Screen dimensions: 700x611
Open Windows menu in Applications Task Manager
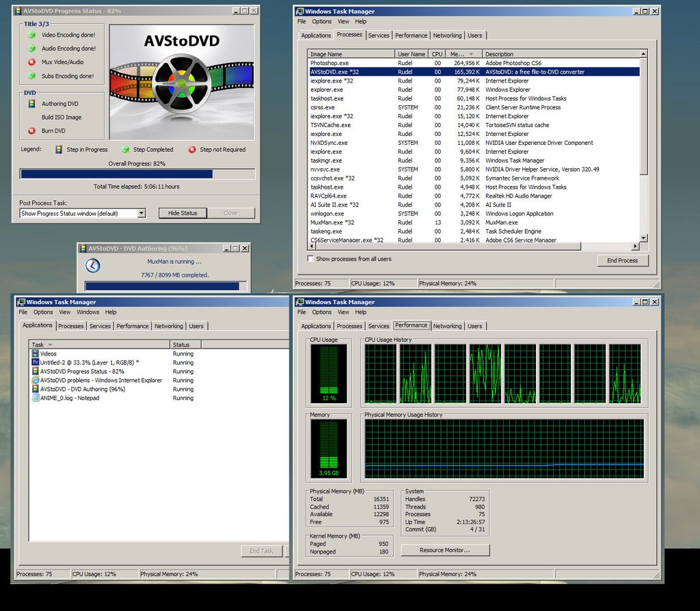click(88, 312)
